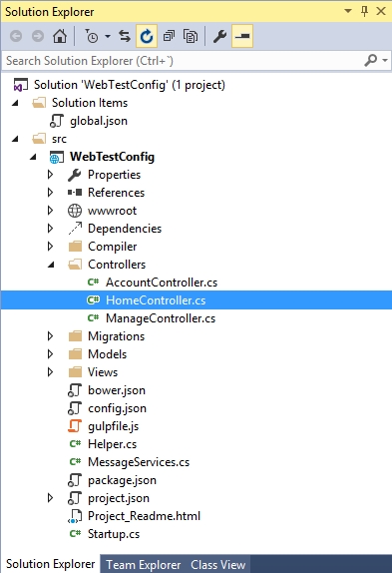Viewport: 392px width, 573px height.
Task: Click the Refresh toolbar button
Action: point(147,36)
